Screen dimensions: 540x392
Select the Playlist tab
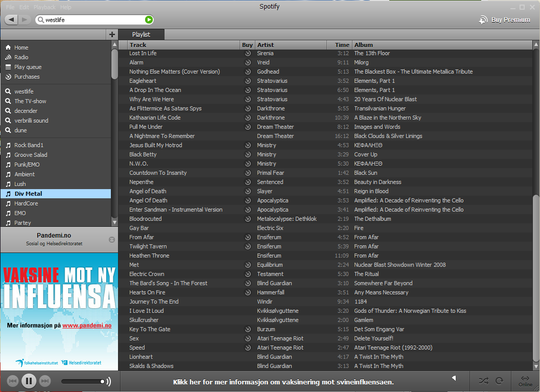(x=141, y=34)
